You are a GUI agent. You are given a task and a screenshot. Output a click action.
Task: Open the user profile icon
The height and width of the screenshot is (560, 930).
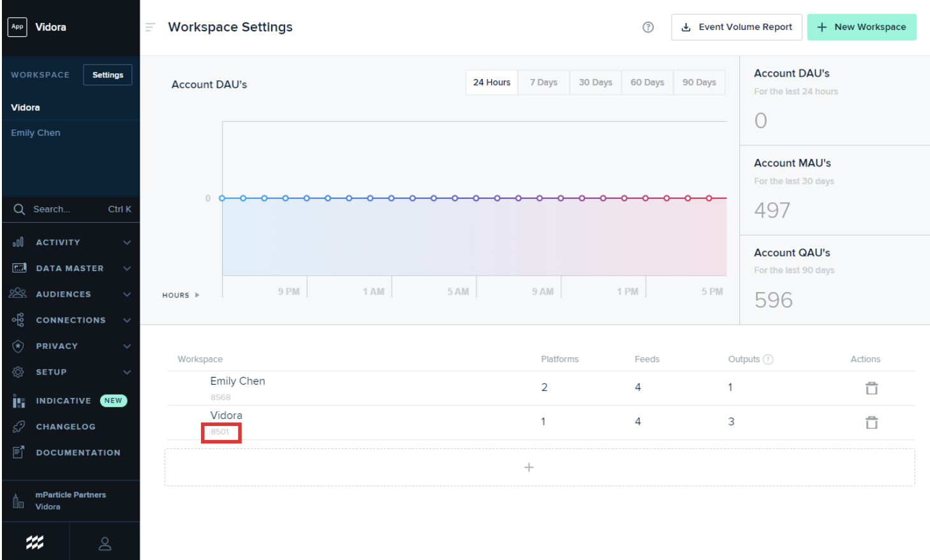click(x=105, y=543)
